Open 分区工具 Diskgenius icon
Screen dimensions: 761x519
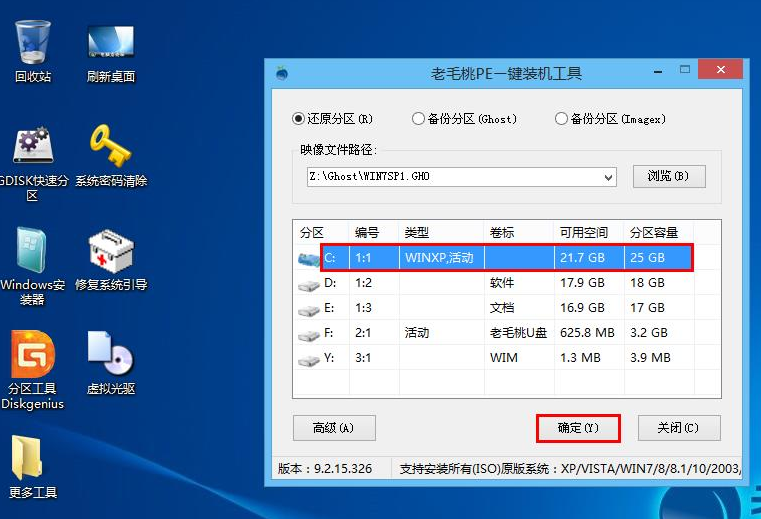(x=33, y=370)
